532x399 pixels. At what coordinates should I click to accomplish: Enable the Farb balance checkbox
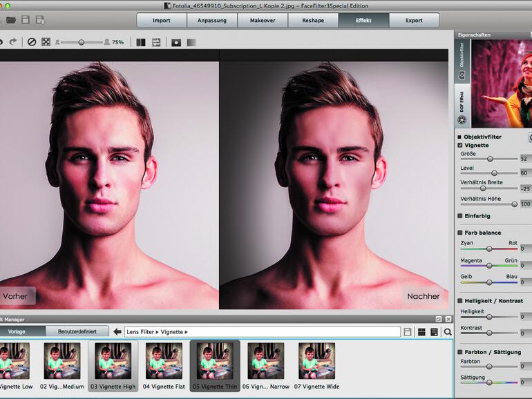click(x=461, y=233)
